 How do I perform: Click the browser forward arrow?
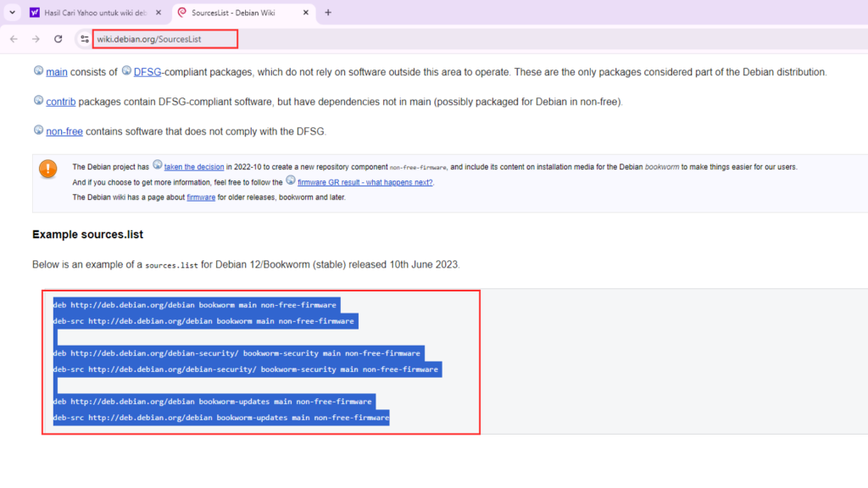point(36,39)
